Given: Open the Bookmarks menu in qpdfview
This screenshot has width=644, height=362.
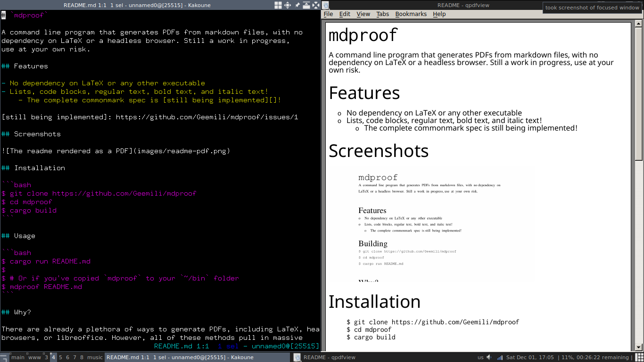Looking at the screenshot, I should click(x=411, y=14).
